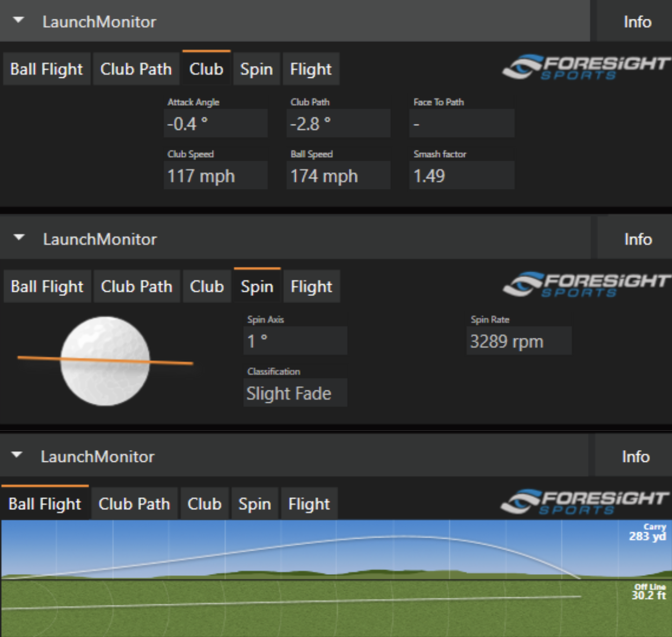
Task: Click the Carry 283 yd readout
Action: click(x=647, y=533)
